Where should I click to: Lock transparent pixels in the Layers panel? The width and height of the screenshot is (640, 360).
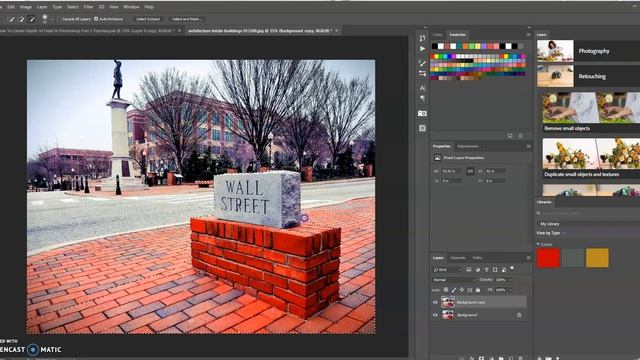[x=446, y=290]
